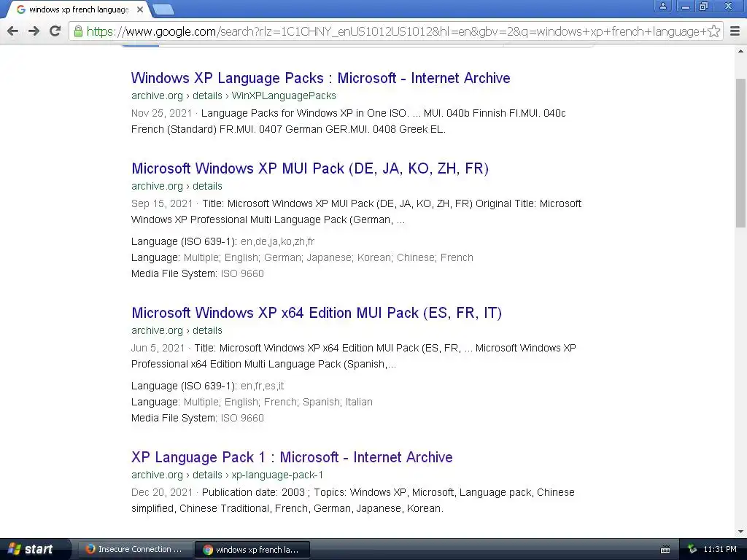This screenshot has width=747, height=560.
Task: Click the page's vertical scrollbar thumb
Action: tap(740, 152)
